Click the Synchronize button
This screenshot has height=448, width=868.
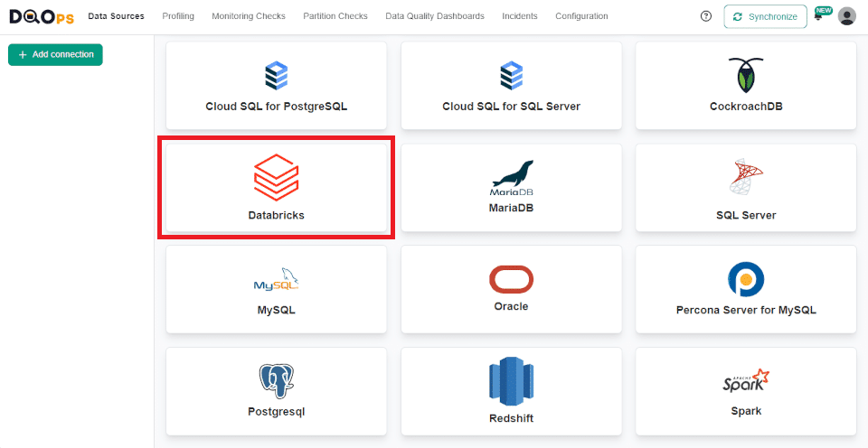pyautogui.click(x=765, y=16)
